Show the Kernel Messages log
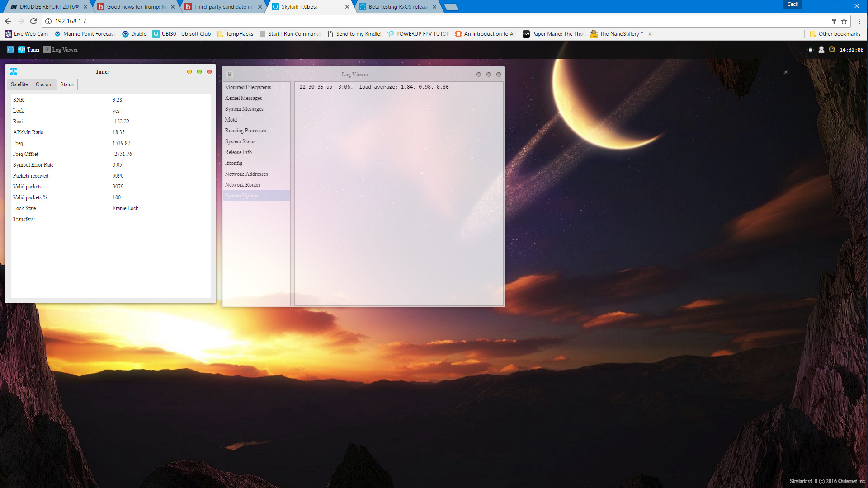The width and height of the screenshot is (868, 488). coord(243,98)
